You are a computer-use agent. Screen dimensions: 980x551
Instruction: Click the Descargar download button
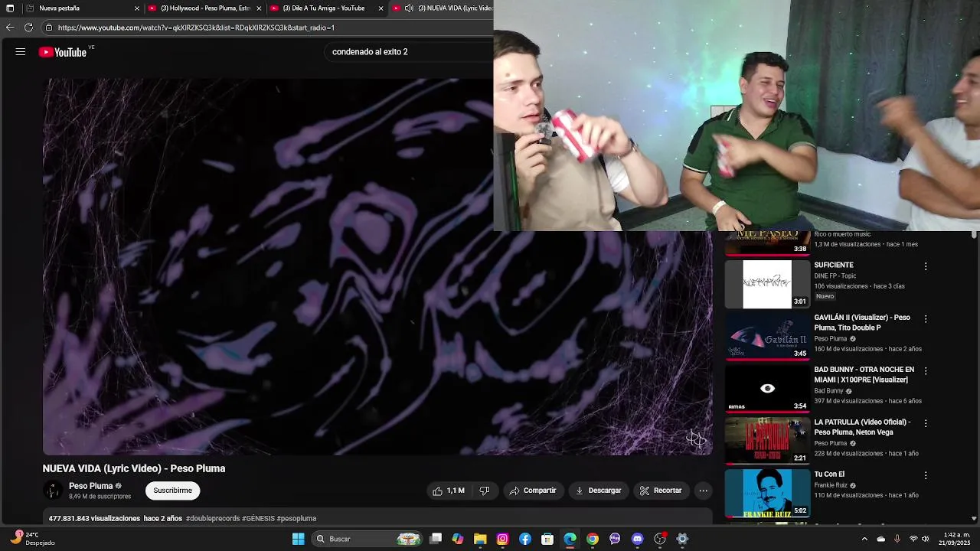tap(599, 491)
